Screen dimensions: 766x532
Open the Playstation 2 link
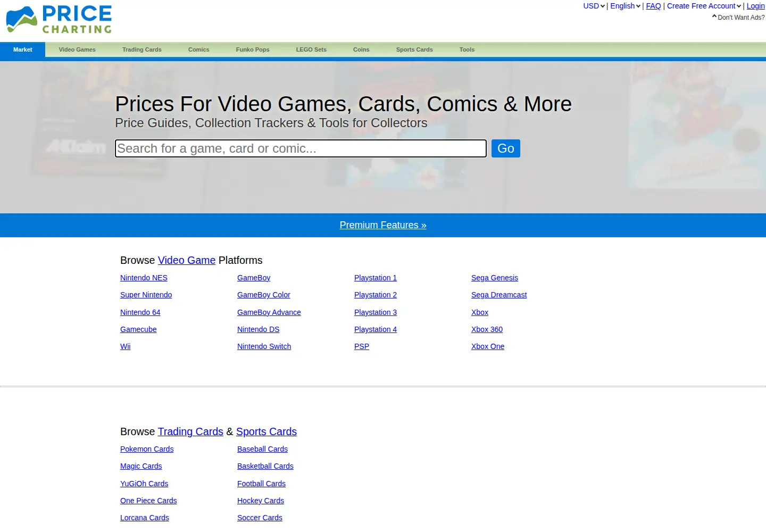click(x=376, y=295)
